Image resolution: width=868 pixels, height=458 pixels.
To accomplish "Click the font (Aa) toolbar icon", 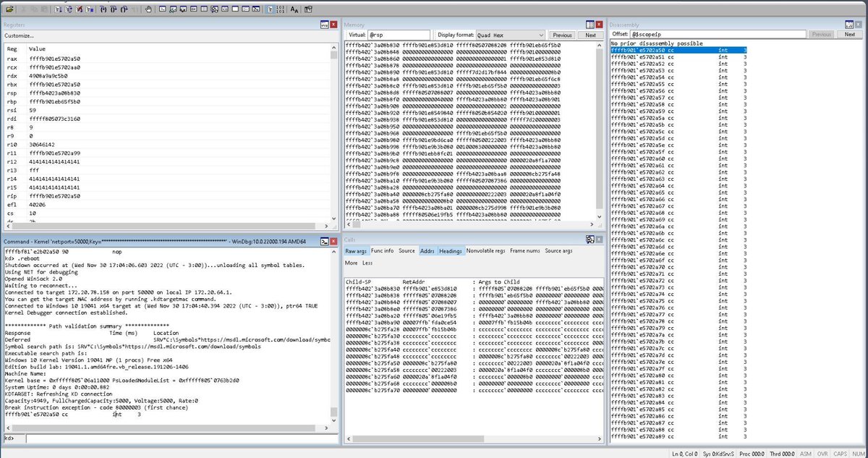I will tap(294, 9).
